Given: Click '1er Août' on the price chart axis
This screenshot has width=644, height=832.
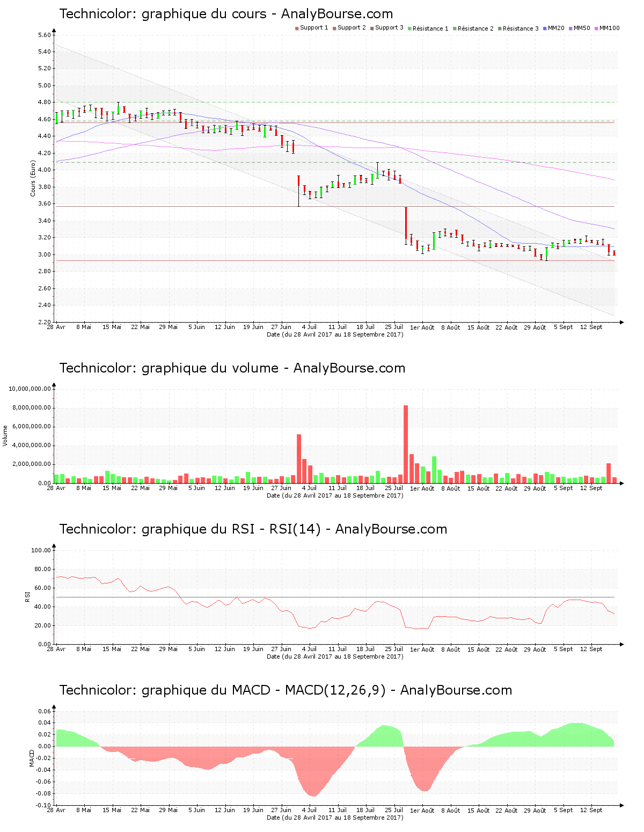Looking at the screenshot, I should (422, 327).
